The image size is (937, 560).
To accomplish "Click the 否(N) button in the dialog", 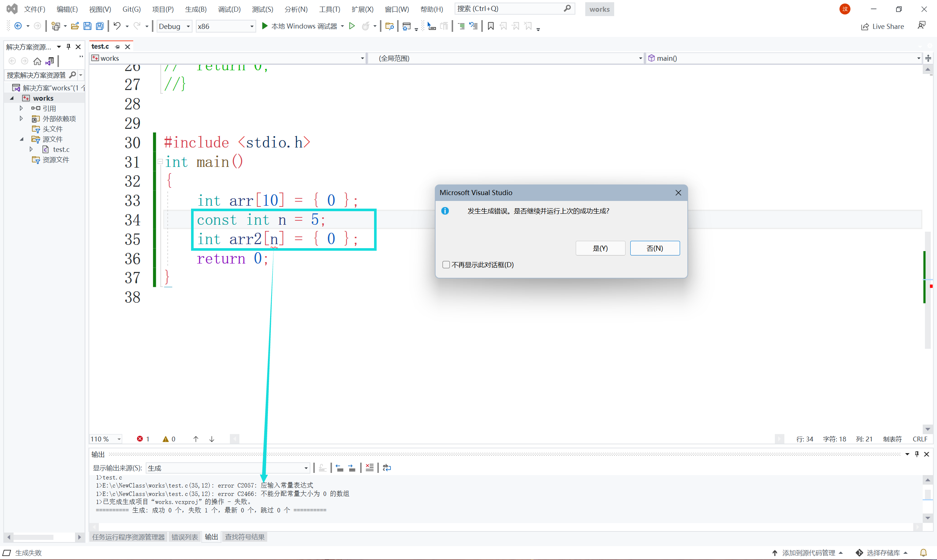I will [x=655, y=248].
